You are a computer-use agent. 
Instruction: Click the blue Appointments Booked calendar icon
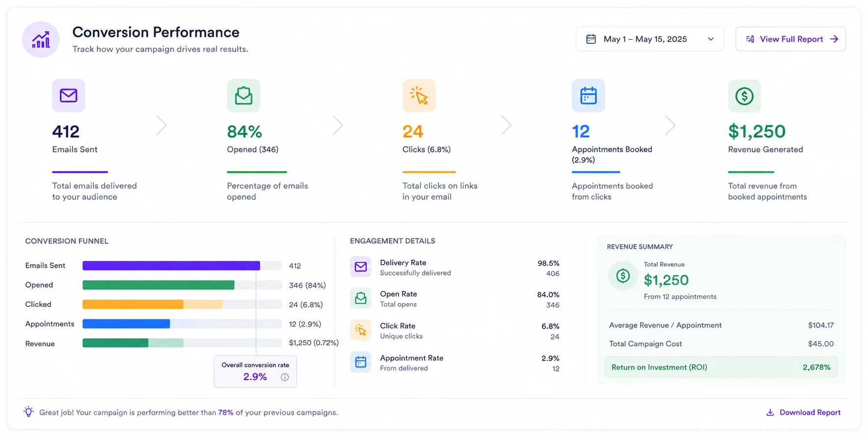(588, 95)
